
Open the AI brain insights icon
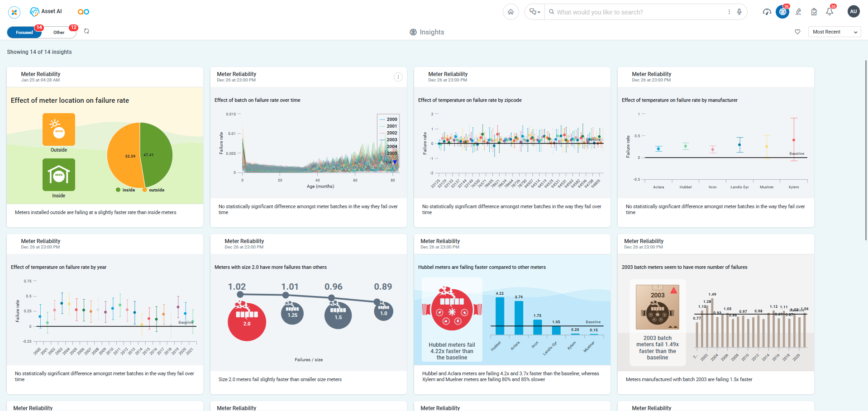tap(782, 12)
